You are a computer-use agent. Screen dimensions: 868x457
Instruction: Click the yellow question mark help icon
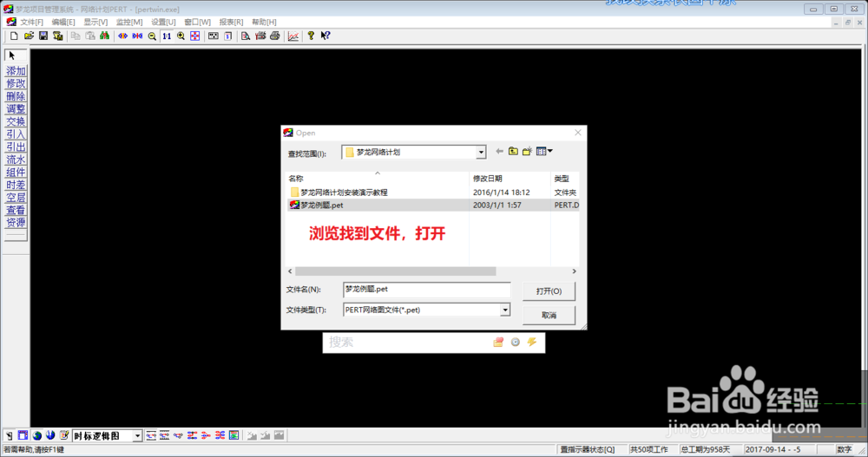click(x=311, y=36)
